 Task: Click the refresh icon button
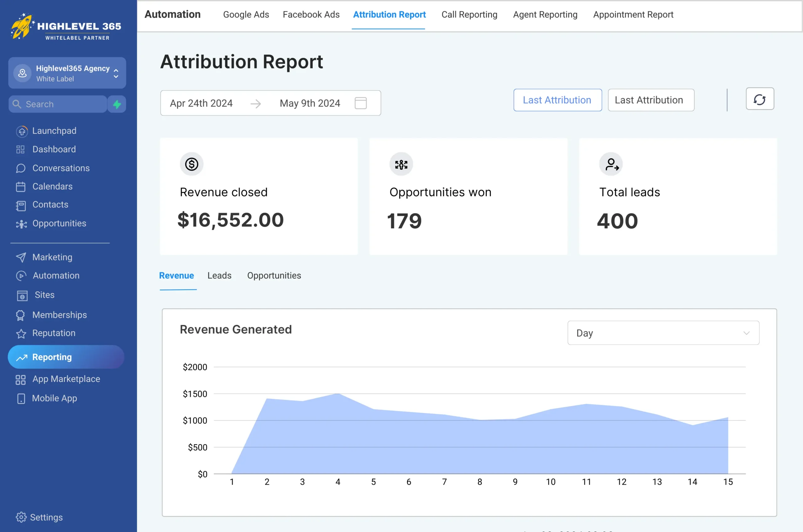[x=760, y=99]
